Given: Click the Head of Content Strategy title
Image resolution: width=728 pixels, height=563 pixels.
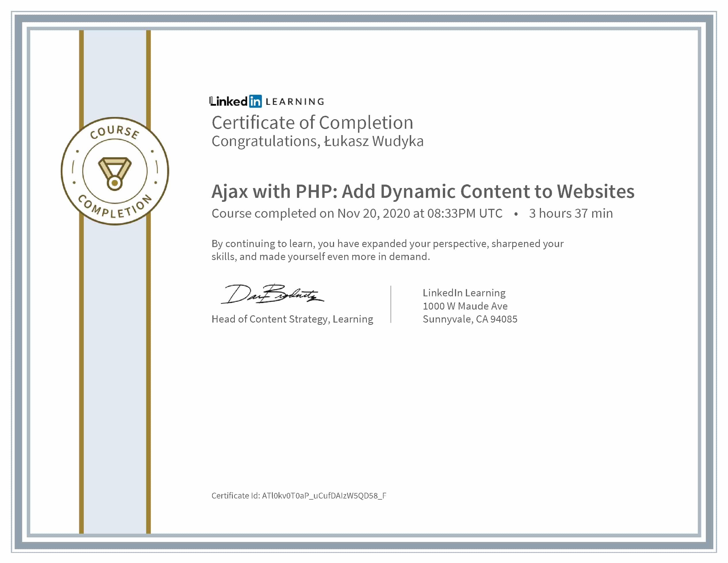Looking at the screenshot, I should (292, 319).
